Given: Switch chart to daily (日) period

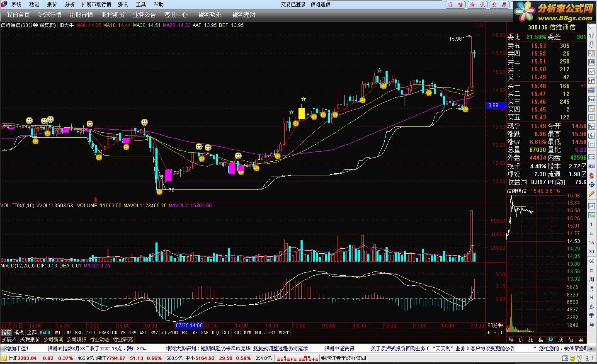Looking at the screenshot, I should pyautogui.click(x=592, y=270).
